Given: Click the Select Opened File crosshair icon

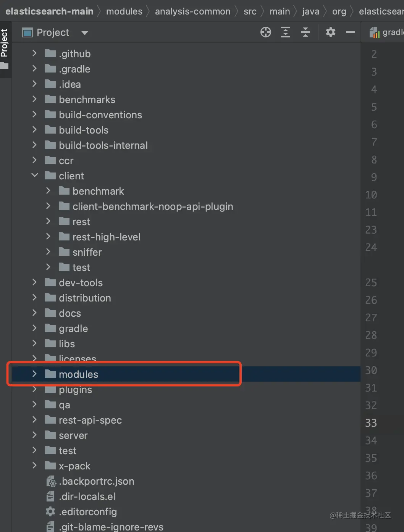Looking at the screenshot, I should coord(265,32).
